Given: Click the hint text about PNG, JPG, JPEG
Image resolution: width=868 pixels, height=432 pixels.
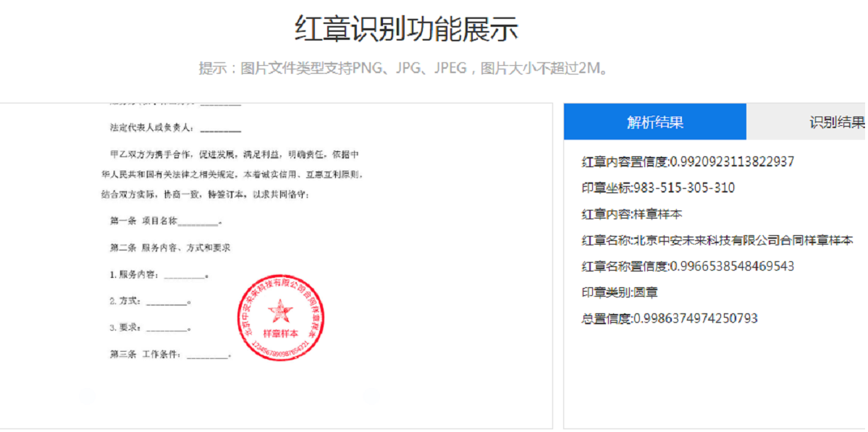Looking at the screenshot, I should click(403, 69).
